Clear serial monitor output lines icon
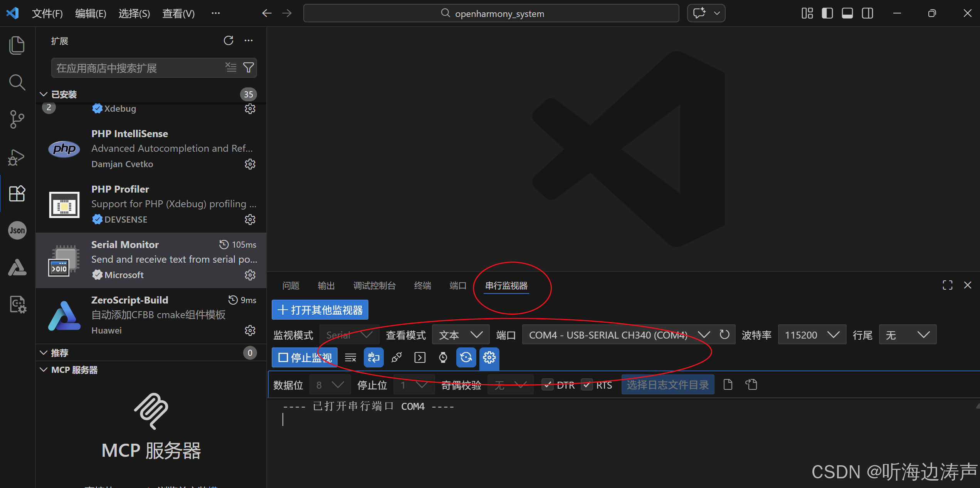980x488 pixels. pyautogui.click(x=350, y=358)
